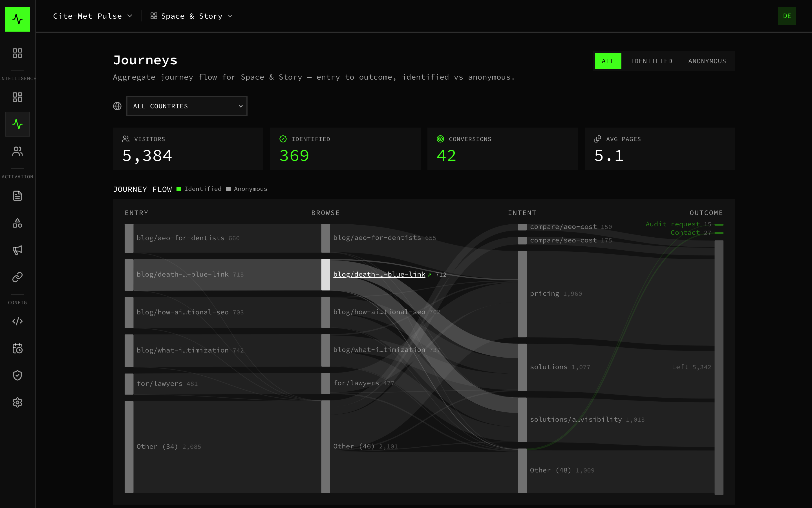Click the Visitors card people icon

(126, 139)
